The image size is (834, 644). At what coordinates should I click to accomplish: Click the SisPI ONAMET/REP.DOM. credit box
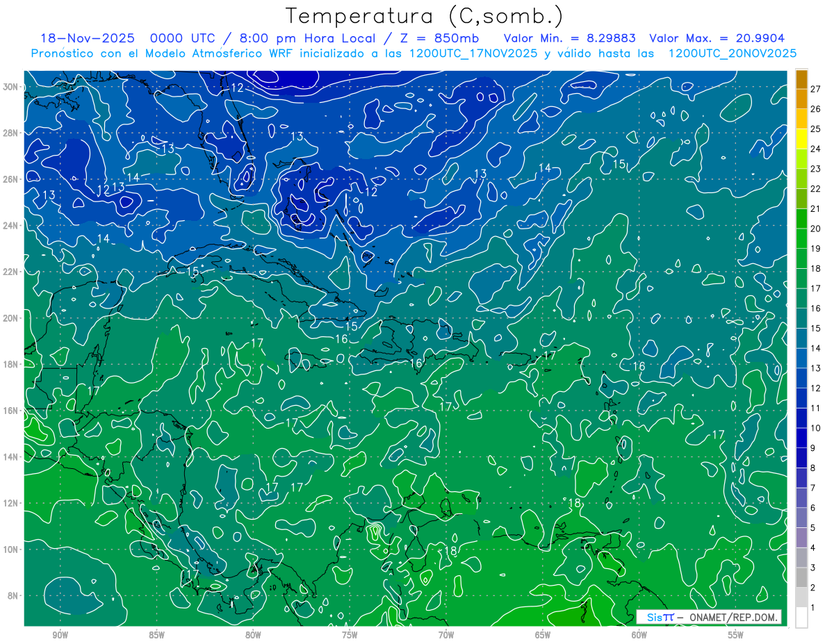coord(708,617)
